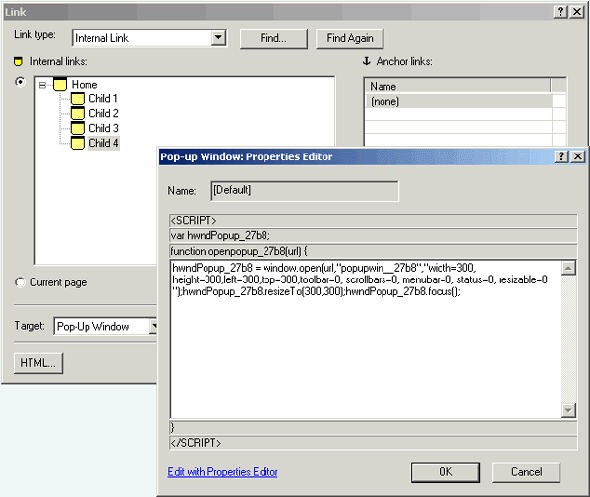Viewport: 590px width, 497px height.
Task: Click Cancel in the Properties Editor
Action: tap(526, 472)
